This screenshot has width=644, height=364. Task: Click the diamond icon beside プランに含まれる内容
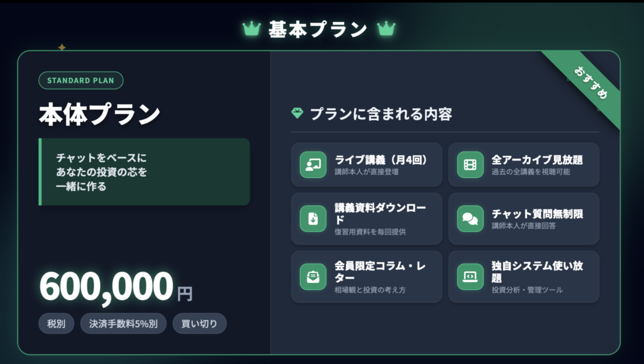tap(297, 114)
